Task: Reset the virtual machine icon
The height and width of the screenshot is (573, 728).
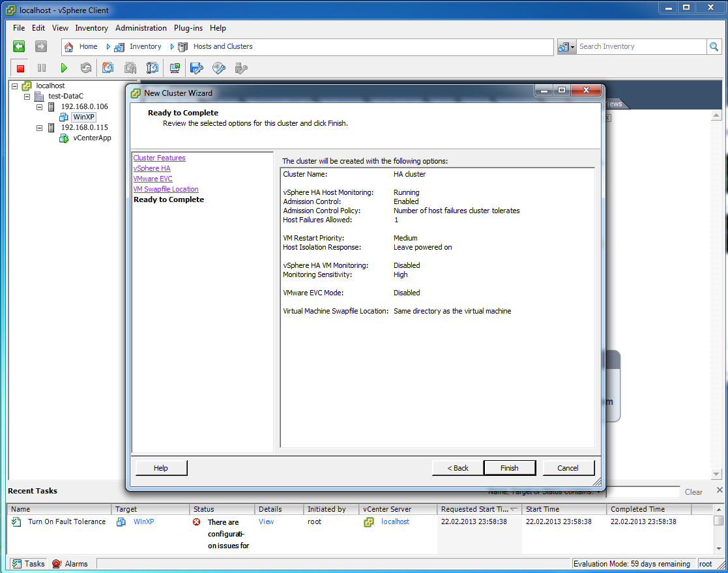Action: click(86, 68)
